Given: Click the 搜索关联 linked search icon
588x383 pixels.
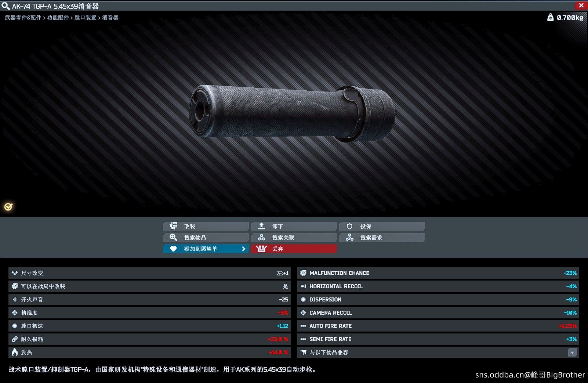Looking at the screenshot, I should pyautogui.click(x=261, y=238).
